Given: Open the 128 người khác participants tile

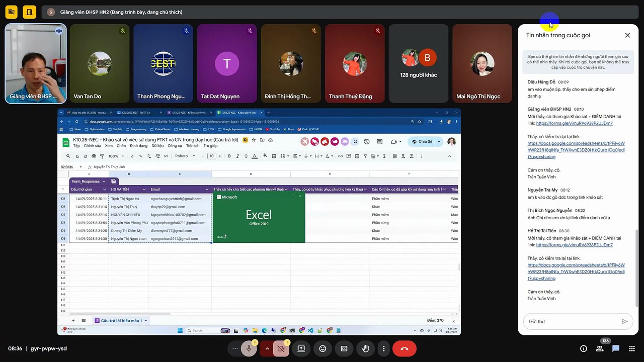Looking at the screenshot, I should [x=418, y=64].
